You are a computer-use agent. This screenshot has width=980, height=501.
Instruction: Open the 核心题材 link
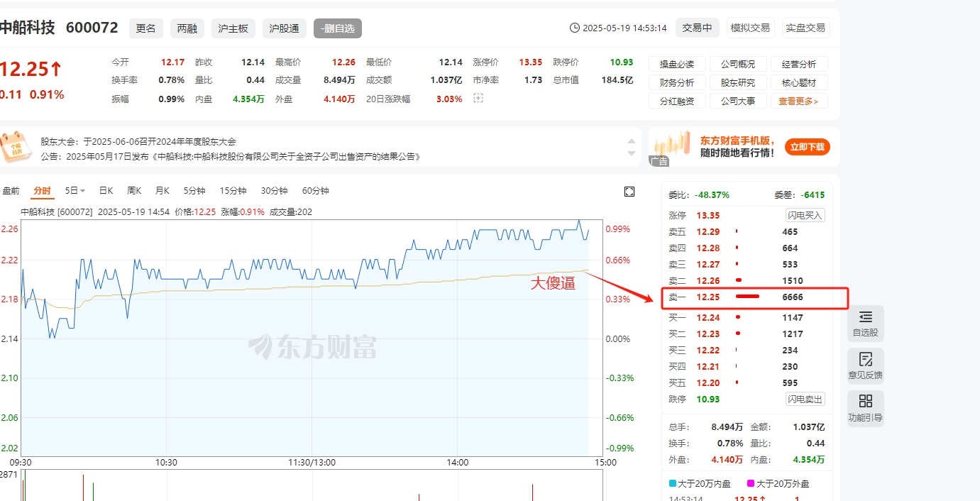[x=799, y=83]
